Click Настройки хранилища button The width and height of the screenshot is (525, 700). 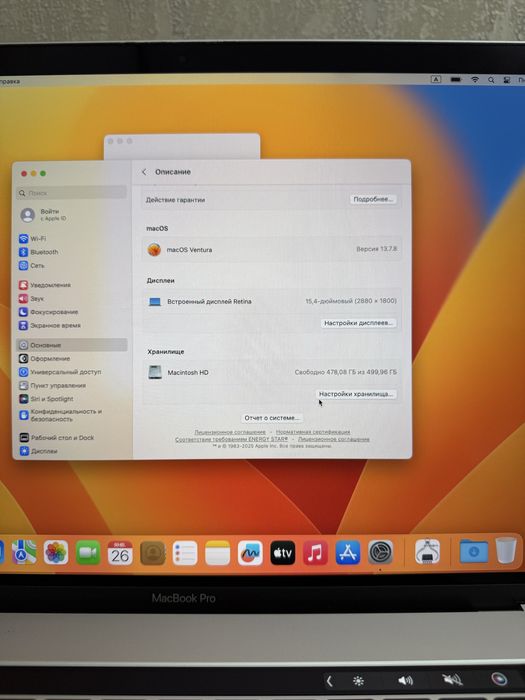tap(355, 394)
